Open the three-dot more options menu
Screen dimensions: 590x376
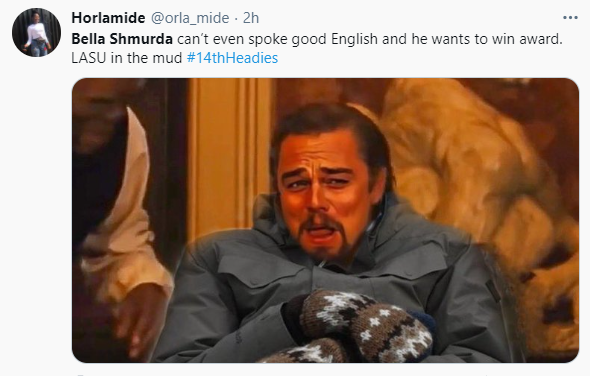pyautogui.click(x=570, y=18)
